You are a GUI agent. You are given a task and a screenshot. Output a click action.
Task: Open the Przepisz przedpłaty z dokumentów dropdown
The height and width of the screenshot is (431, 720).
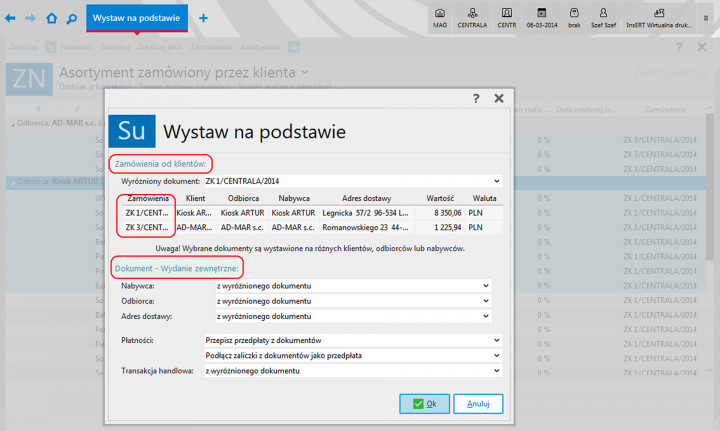point(353,340)
